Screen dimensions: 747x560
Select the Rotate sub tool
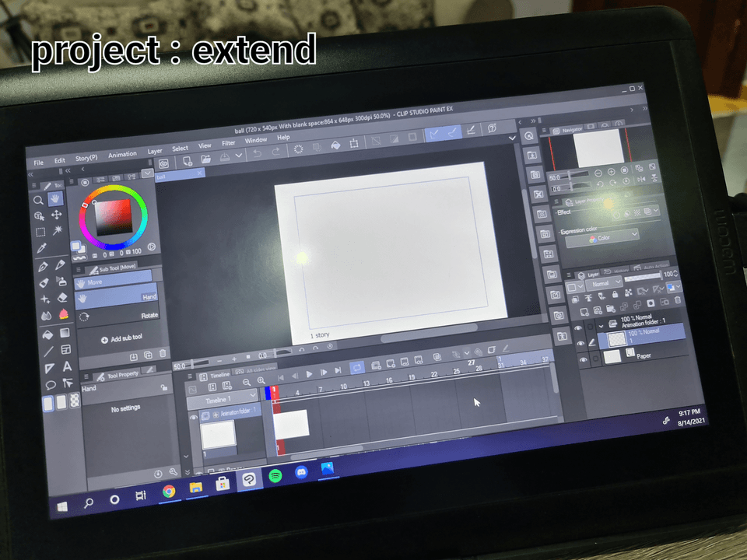(118, 316)
